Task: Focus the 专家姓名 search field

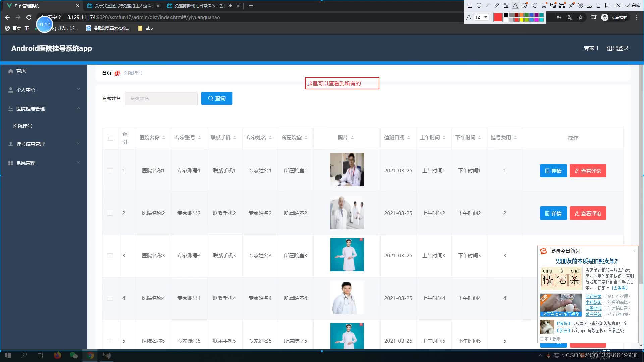Action: 161,98
